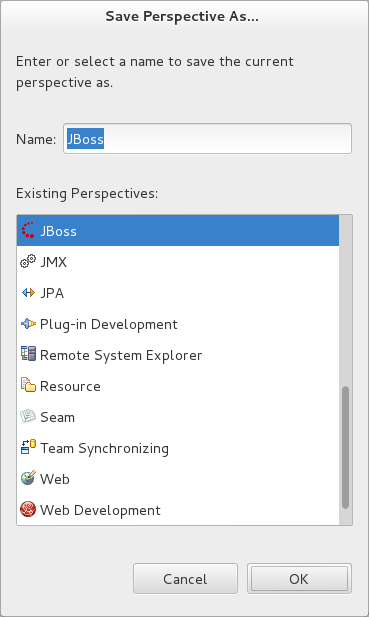Screen dimensions: 369x617
Task: Dismiss dialog with Cancel button
Action: point(185,578)
